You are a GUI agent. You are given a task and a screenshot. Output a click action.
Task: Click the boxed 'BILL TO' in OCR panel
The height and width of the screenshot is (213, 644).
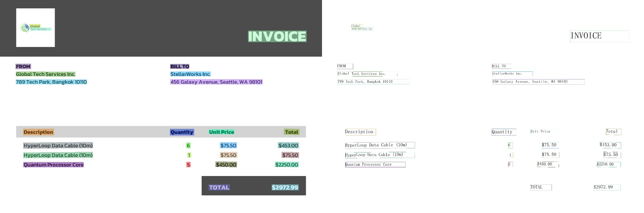pyautogui.click(x=501, y=66)
